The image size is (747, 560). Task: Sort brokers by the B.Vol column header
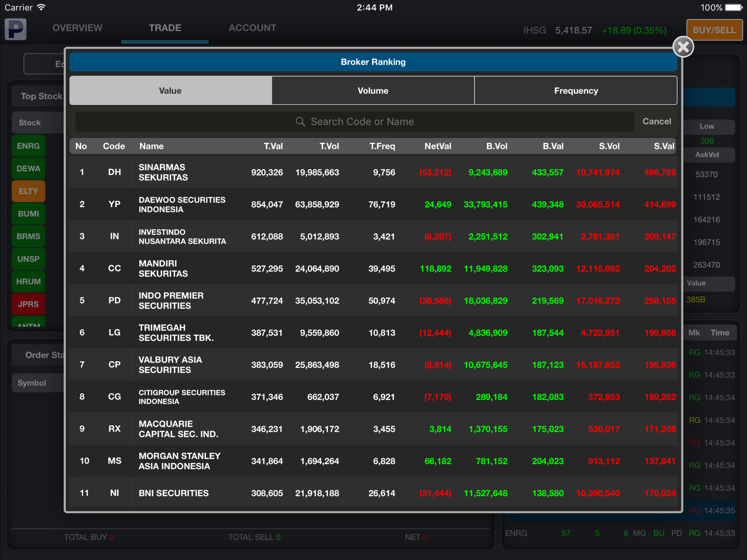[x=497, y=146]
